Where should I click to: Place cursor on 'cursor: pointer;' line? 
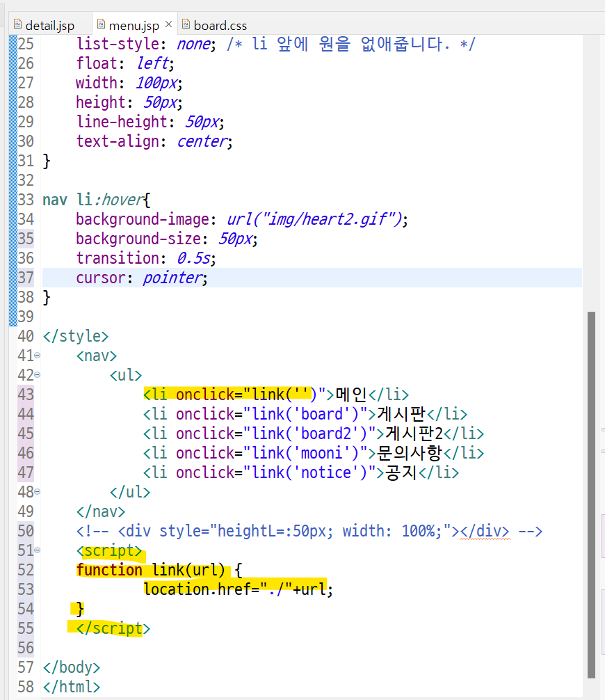pos(141,278)
